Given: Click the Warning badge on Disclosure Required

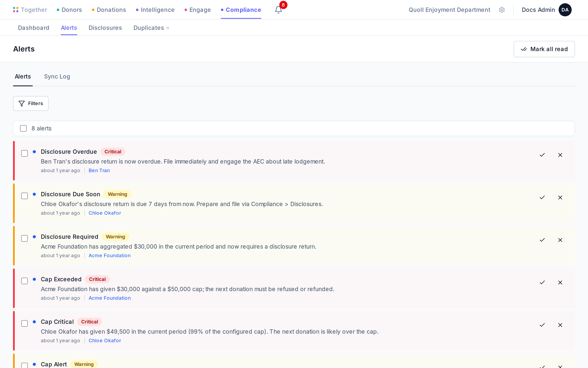Looking at the screenshot, I should [x=115, y=237].
